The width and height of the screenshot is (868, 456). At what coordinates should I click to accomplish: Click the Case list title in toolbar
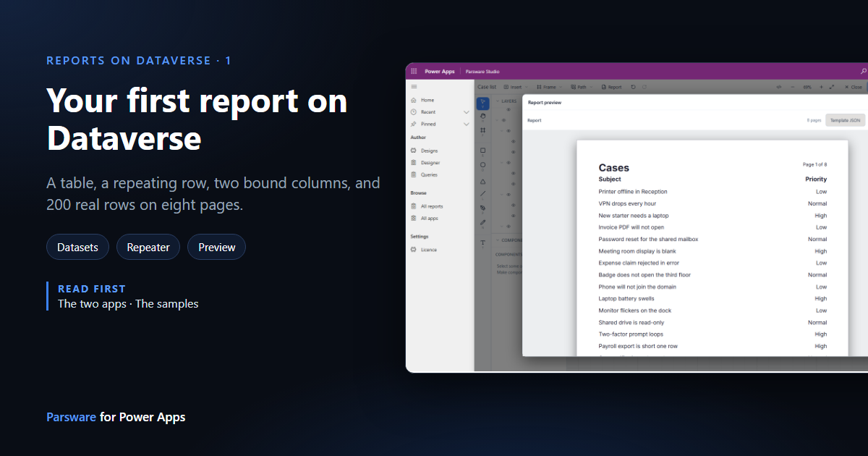pyautogui.click(x=487, y=87)
